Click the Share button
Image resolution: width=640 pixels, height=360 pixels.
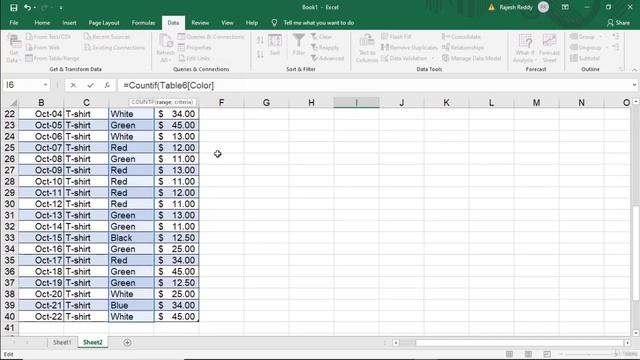tap(618, 23)
